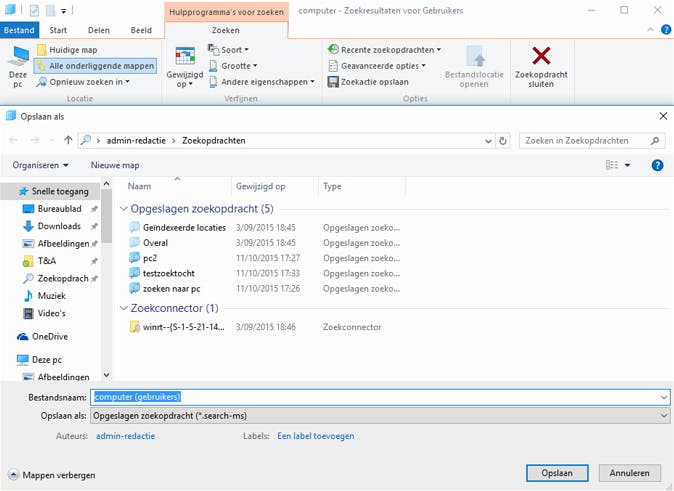674x491 pixels.
Task: Collapse Opgeslagen zoekopdracht group
Action: tap(124, 209)
